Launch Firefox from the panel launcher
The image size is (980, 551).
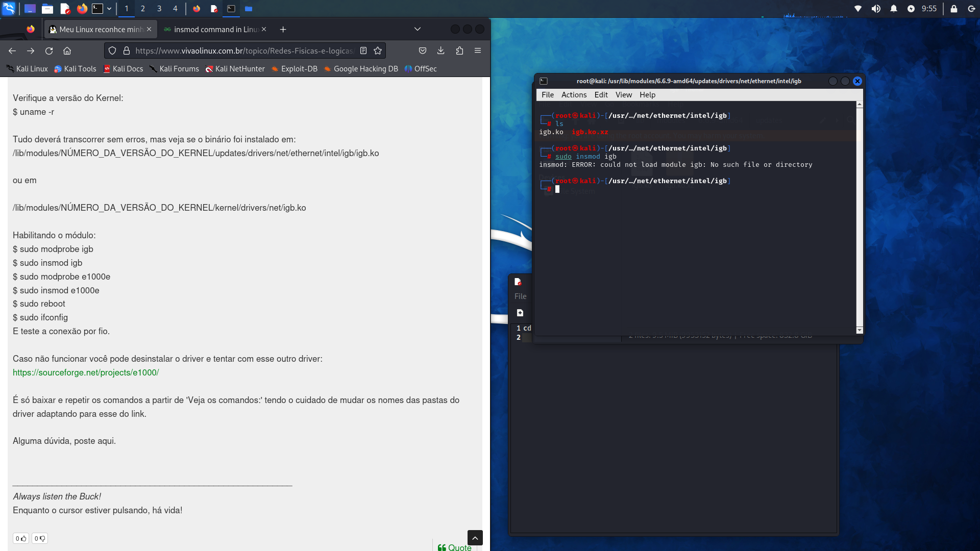[82, 9]
